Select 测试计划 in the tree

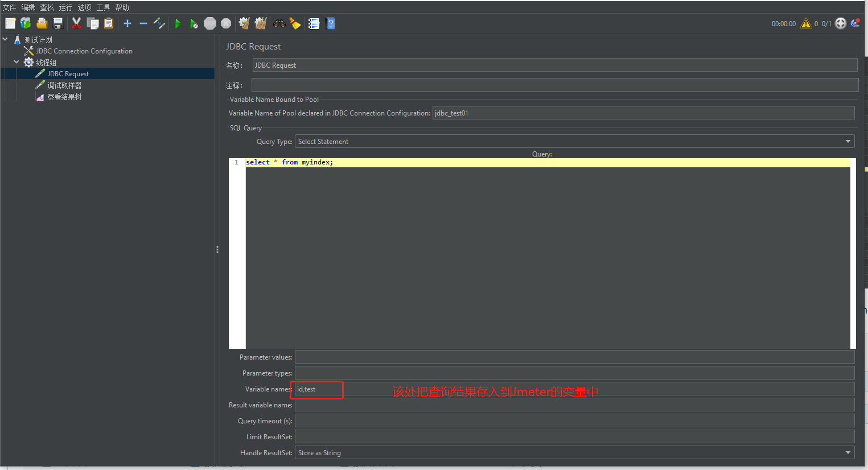pos(38,40)
